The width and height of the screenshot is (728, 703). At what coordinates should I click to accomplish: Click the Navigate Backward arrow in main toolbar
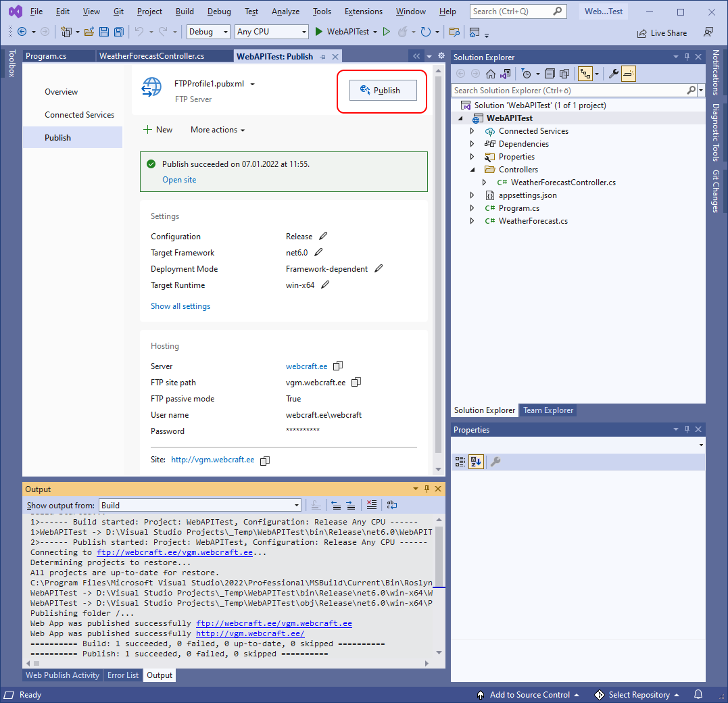pos(22,32)
